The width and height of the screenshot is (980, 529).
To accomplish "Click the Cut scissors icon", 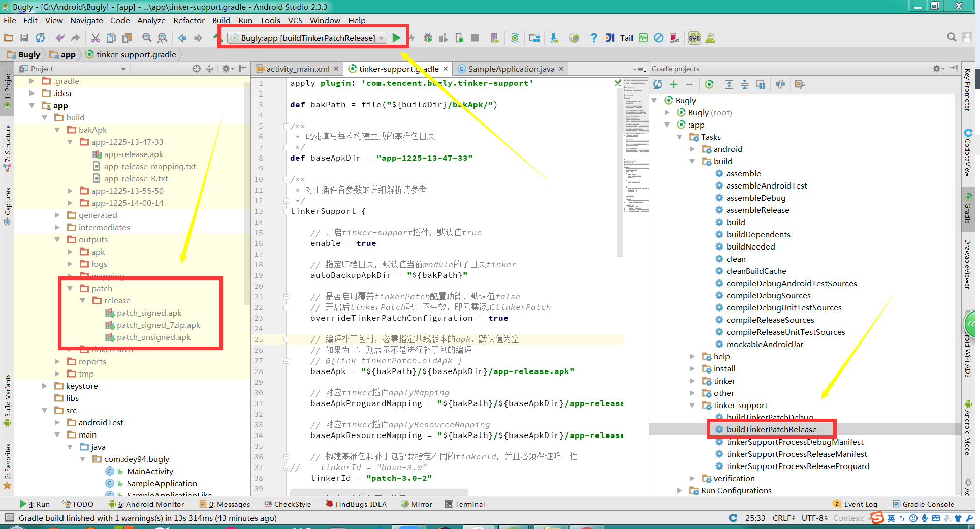I will (x=96, y=38).
